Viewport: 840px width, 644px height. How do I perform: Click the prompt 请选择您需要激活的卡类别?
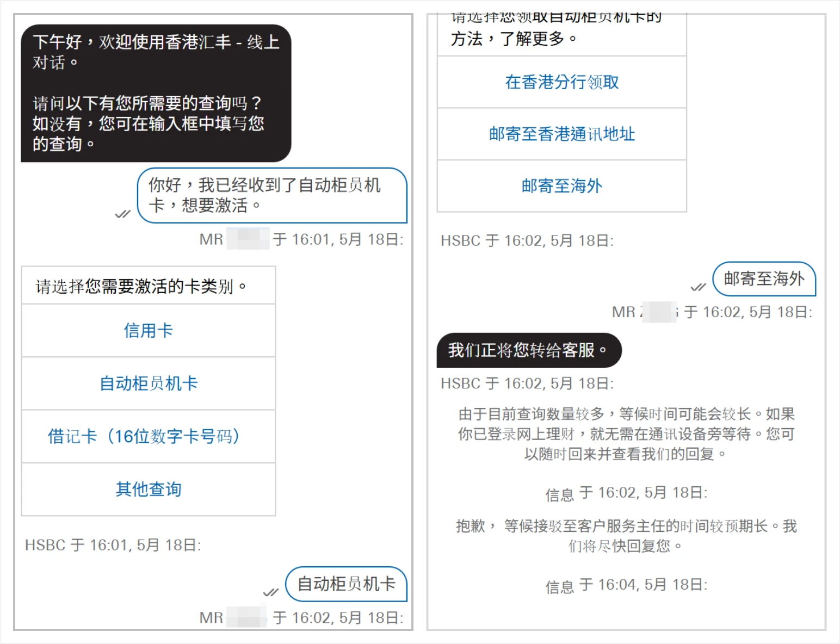[142, 286]
